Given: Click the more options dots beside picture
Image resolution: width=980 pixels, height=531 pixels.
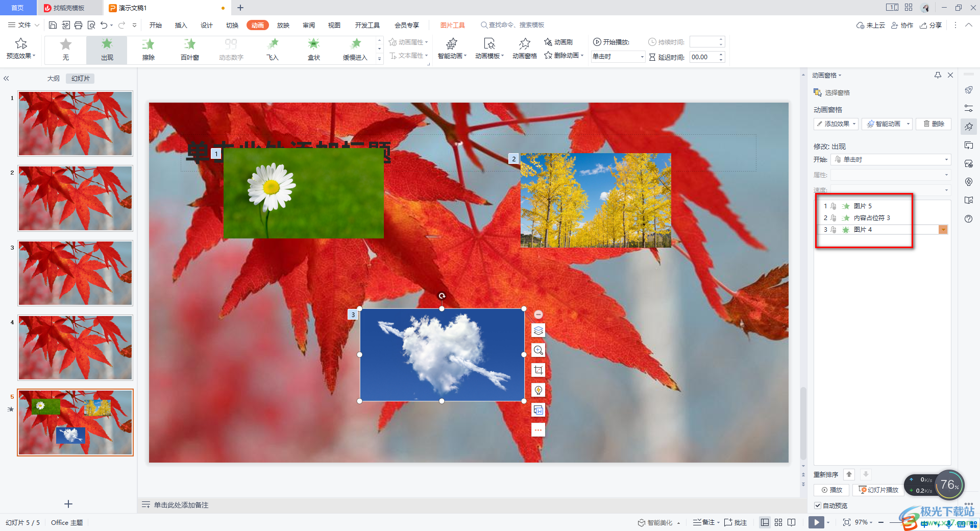Looking at the screenshot, I should (x=538, y=430).
